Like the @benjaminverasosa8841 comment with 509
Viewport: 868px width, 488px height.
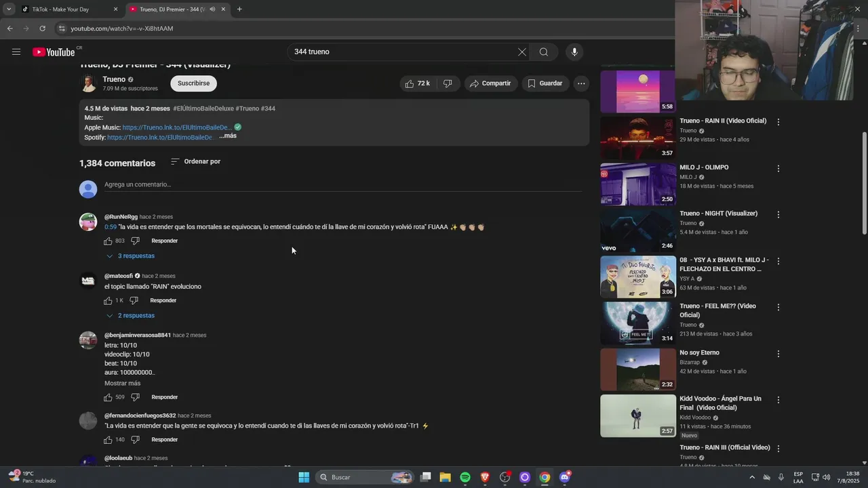pos(108,397)
